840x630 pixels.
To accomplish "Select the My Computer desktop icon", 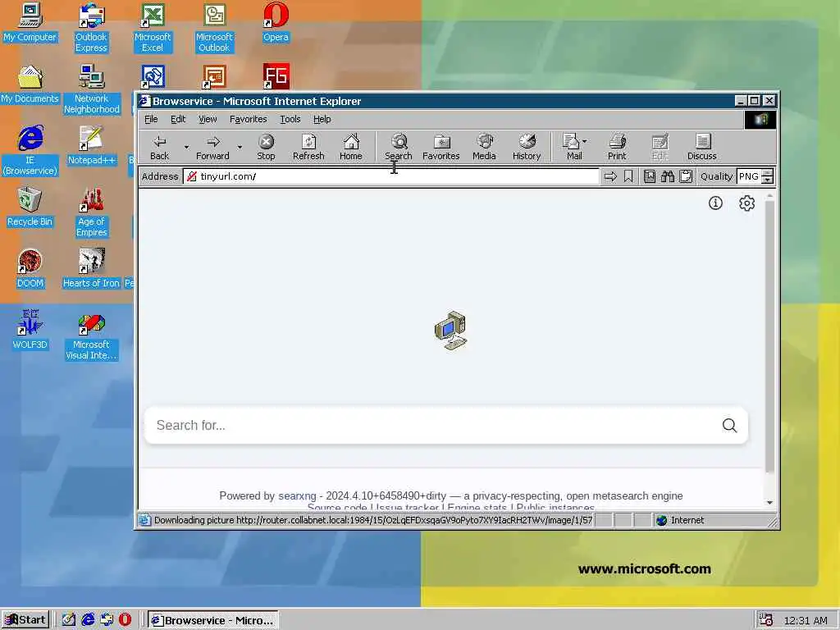I will pos(30,22).
